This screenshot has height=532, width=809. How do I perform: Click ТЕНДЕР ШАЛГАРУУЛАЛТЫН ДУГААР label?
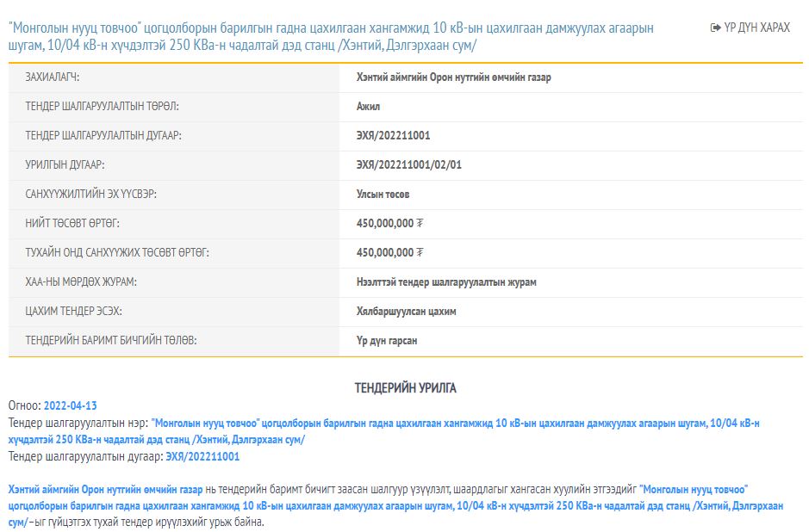(103, 135)
